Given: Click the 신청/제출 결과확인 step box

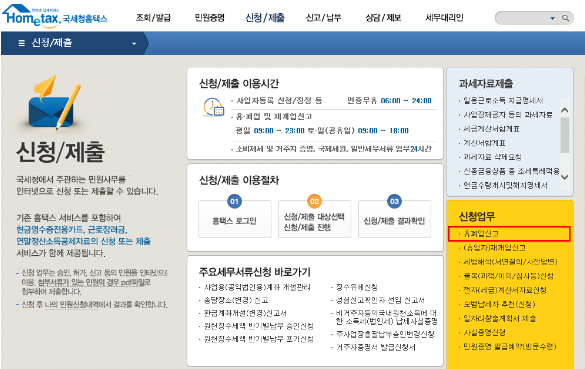Looking at the screenshot, I should click(x=394, y=219).
